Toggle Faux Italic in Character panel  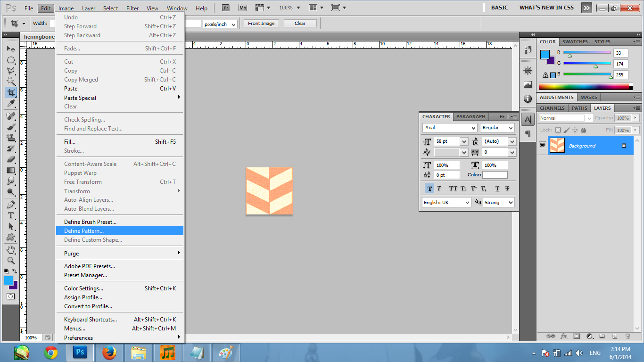pyautogui.click(x=439, y=189)
